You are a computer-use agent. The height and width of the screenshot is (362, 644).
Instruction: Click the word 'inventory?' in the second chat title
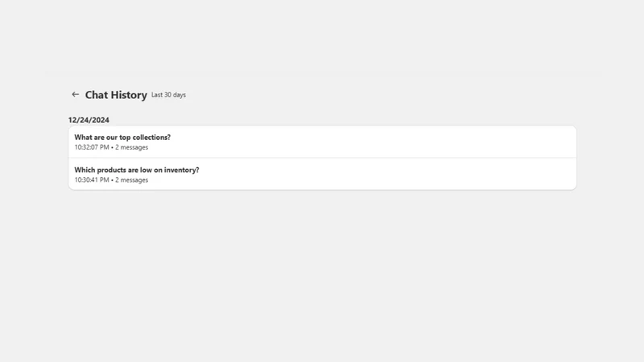pos(182,170)
